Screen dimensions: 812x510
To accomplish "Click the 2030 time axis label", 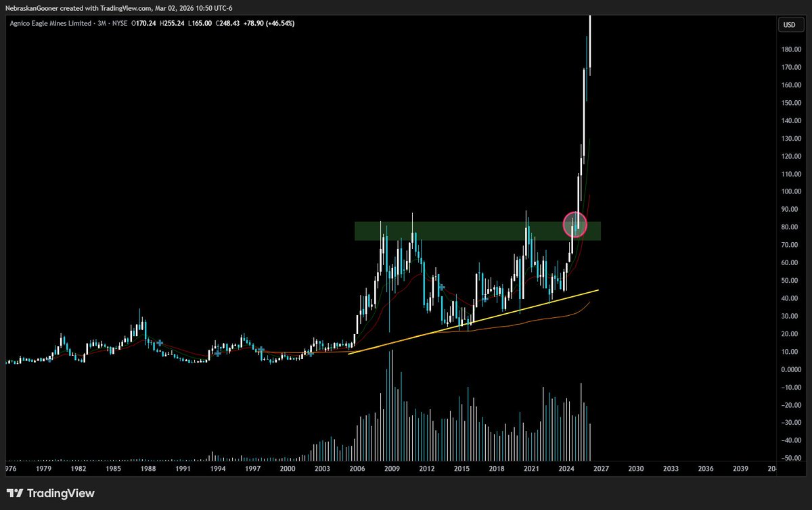I will coord(636,468).
